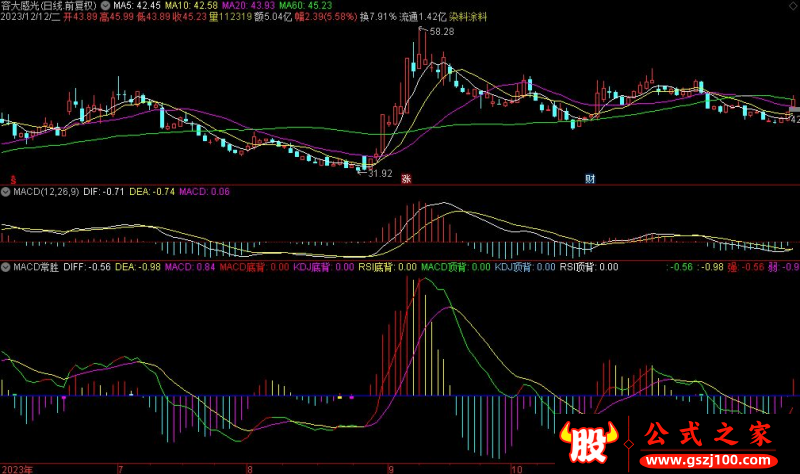The height and width of the screenshot is (474, 800).
Task: Click the month 10 time axis marker
Action: click(516, 469)
